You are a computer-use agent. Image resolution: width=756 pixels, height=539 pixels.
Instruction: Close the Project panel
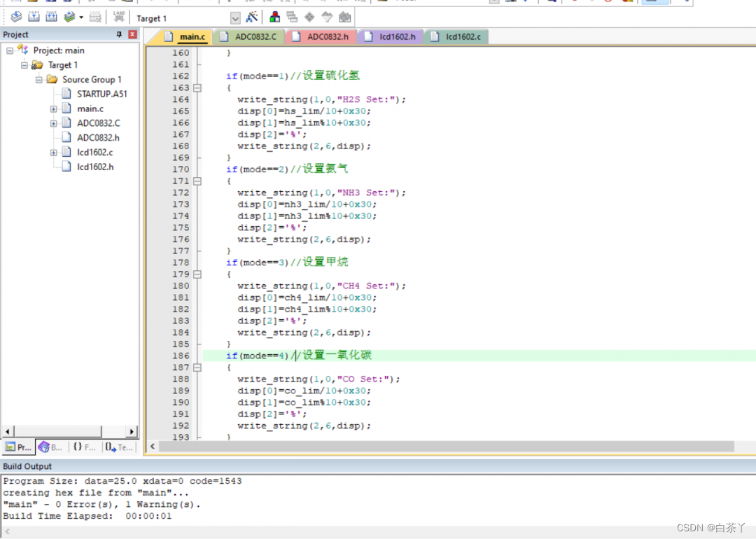(x=132, y=34)
